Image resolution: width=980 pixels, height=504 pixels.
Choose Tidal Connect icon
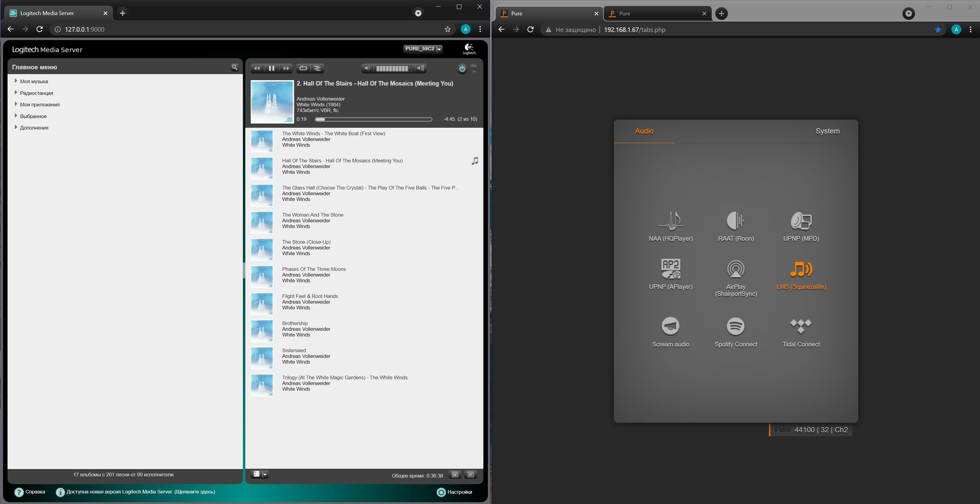click(801, 326)
